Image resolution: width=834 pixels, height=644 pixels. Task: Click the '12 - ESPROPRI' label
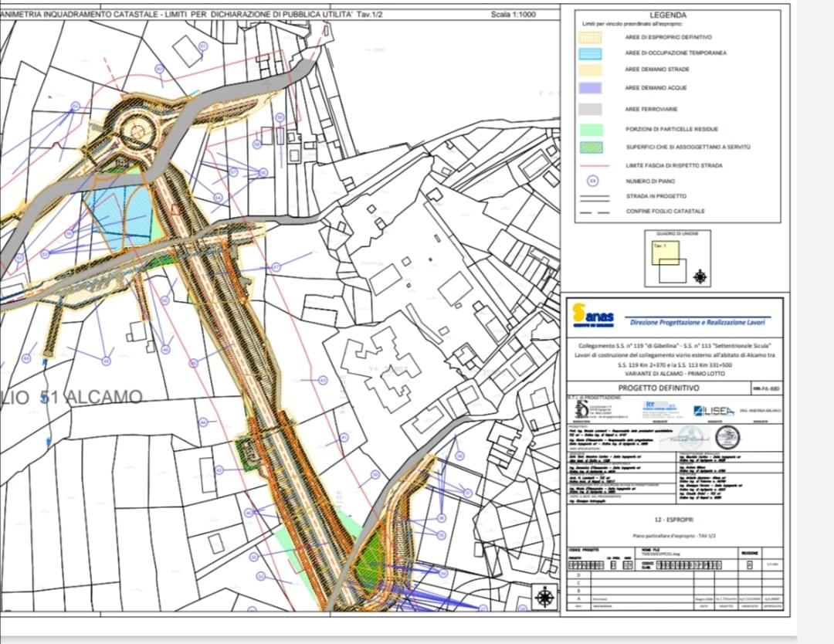pyautogui.click(x=674, y=520)
